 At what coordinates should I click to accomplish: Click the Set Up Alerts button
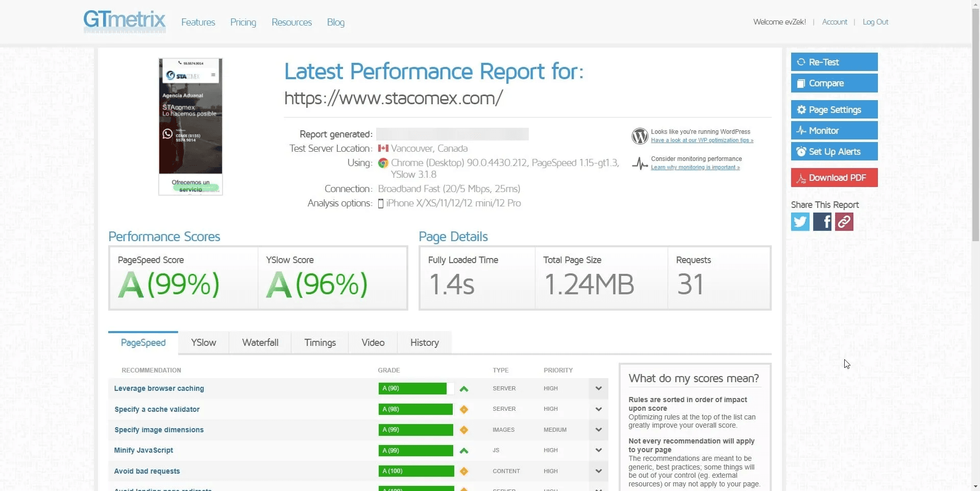(x=834, y=152)
